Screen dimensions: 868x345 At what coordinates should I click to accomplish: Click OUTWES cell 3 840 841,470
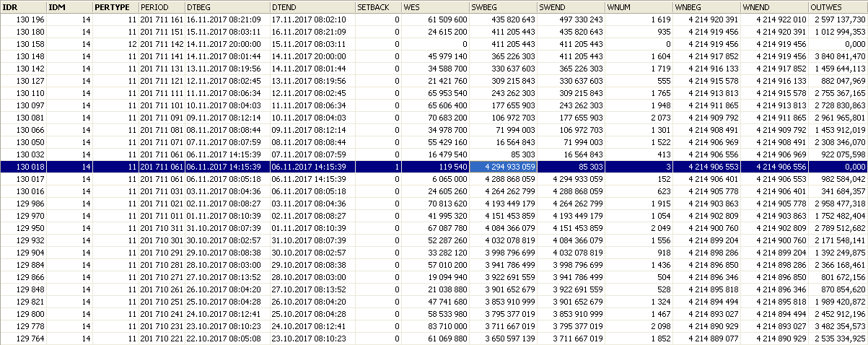coord(837,56)
